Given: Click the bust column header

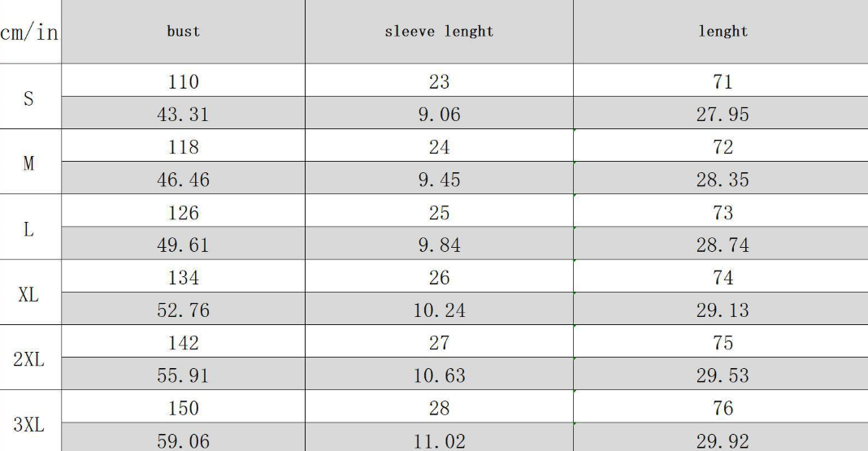Looking at the screenshot, I should click(183, 32).
